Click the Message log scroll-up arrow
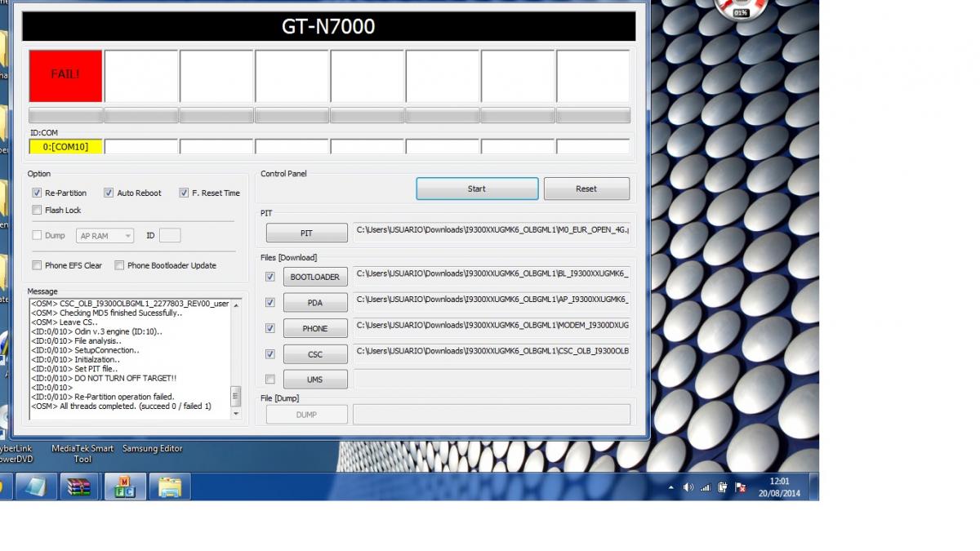The width and height of the screenshot is (980, 551). point(237,305)
